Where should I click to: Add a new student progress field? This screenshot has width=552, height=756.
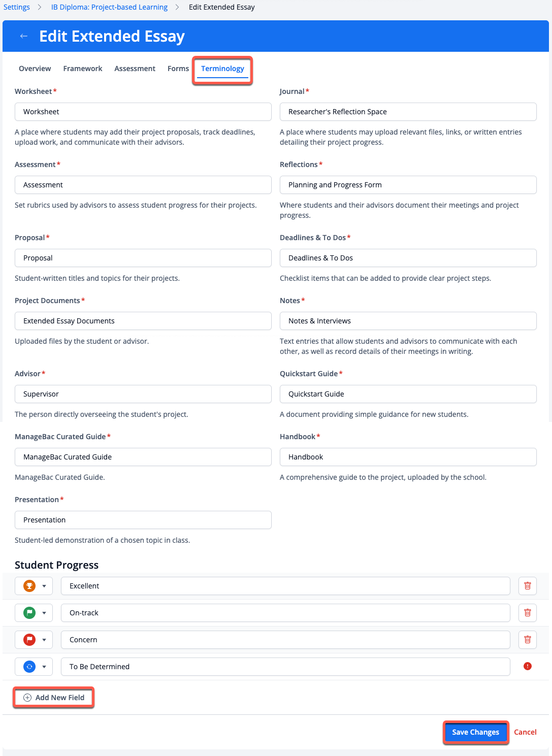pyautogui.click(x=54, y=698)
